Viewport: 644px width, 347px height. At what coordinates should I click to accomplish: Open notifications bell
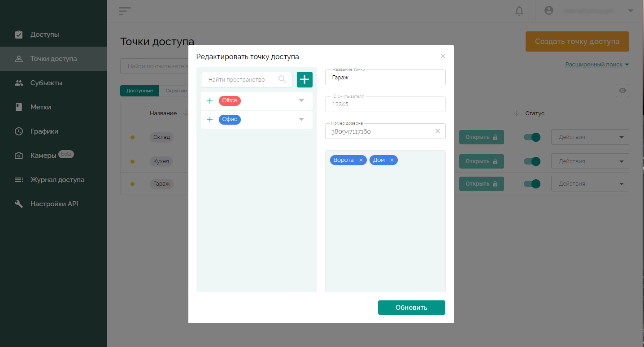(x=519, y=11)
